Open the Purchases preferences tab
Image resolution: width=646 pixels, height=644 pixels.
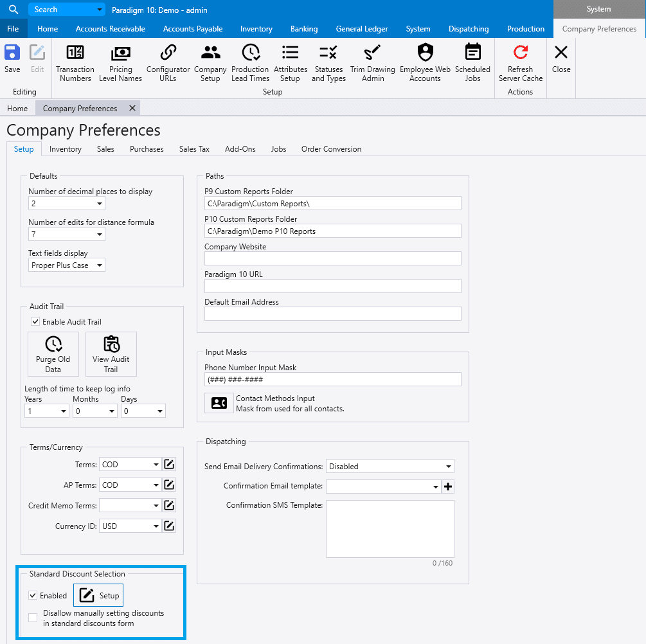pyautogui.click(x=147, y=149)
